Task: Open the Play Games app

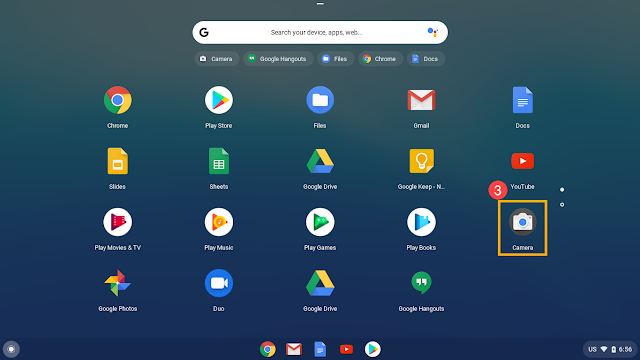Action: tap(320, 222)
